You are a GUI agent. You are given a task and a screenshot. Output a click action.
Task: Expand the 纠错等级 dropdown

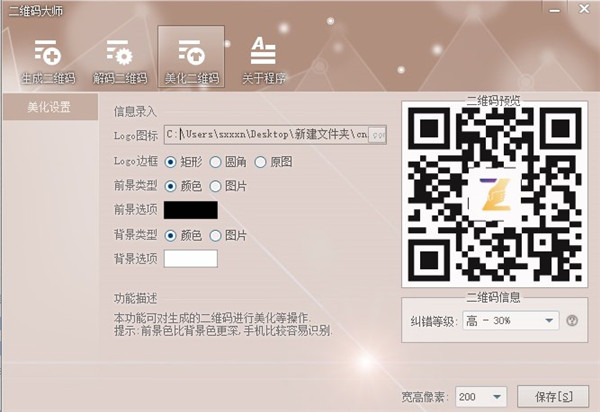click(x=511, y=321)
